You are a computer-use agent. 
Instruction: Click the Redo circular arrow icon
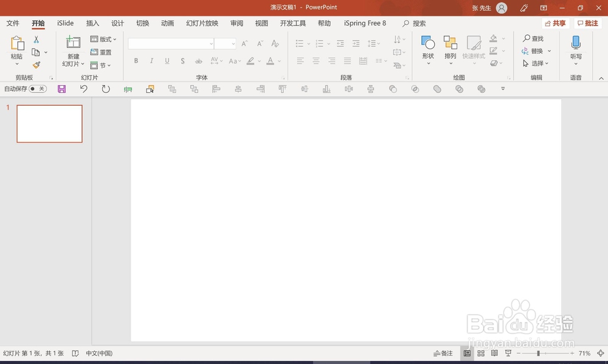pyautogui.click(x=105, y=89)
